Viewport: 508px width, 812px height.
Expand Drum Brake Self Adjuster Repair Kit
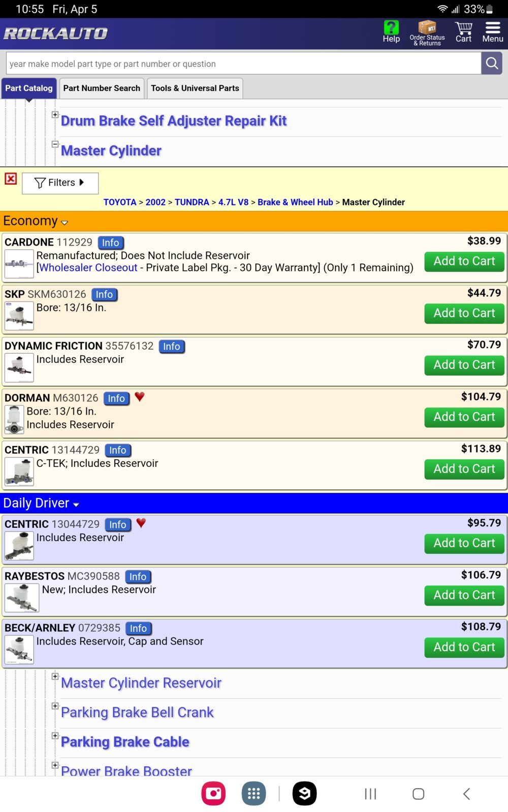55,115
